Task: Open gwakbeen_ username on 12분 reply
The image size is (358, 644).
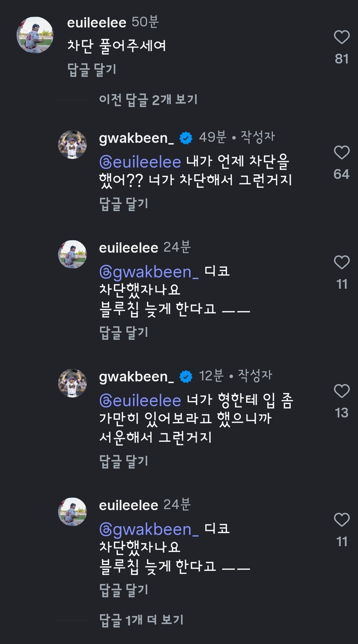Action: pyautogui.click(x=136, y=377)
